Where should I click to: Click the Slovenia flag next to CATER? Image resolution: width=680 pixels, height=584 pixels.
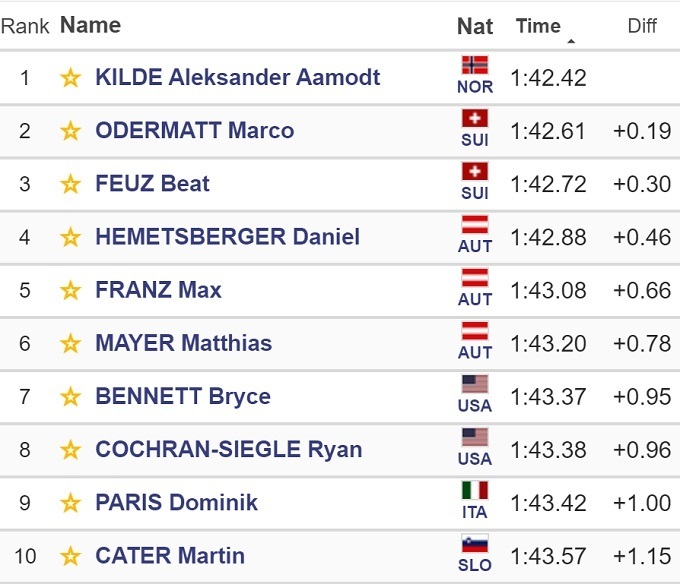tap(475, 545)
